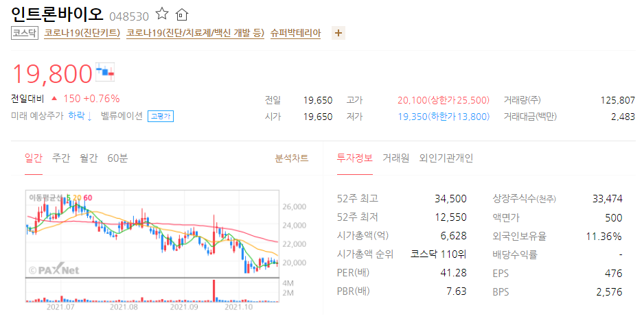Click low price 19,350(하한가13,800)

444,117
